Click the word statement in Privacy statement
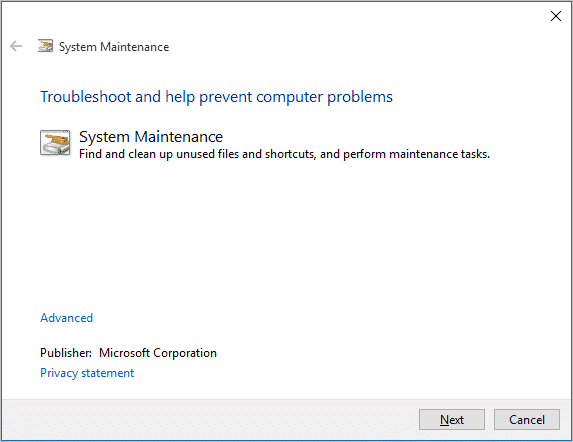 (108, 373)
